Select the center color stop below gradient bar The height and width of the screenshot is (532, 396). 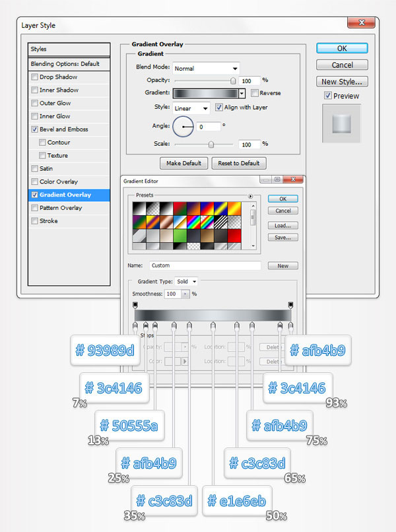pyautogui.click(x=213, y=325)
